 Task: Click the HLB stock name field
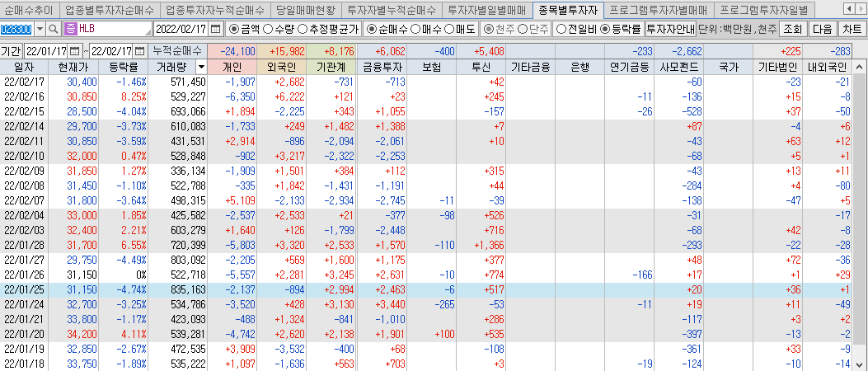[x=114, y=29]
